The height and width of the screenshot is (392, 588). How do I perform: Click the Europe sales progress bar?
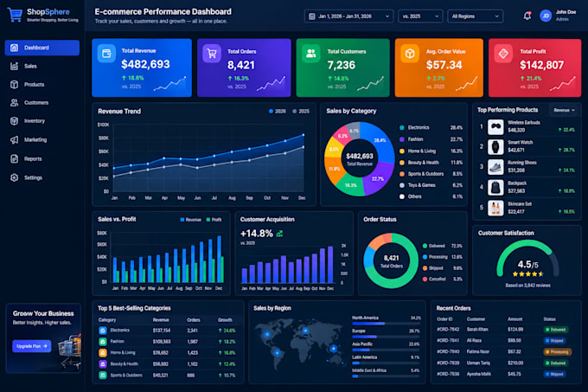(386, 337)
